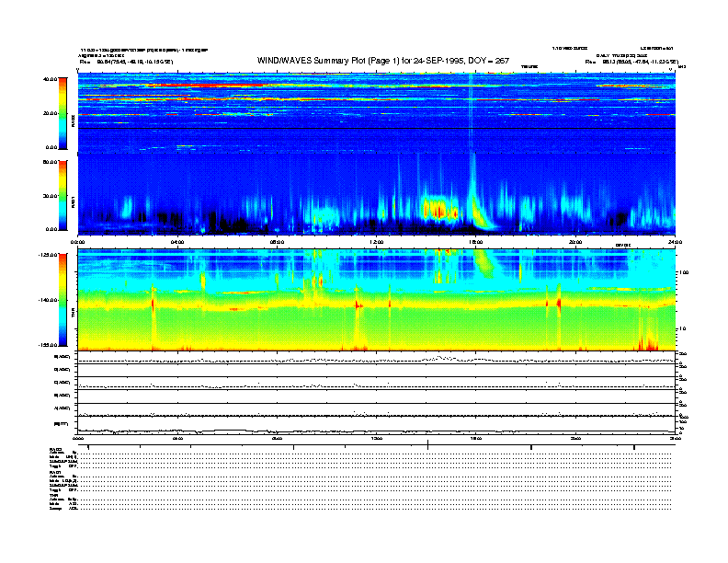The height and width of the screenshot is (563, 728).
Task: Click the 16:00 time label below RAD1
Action: click(x=476, y=242)
